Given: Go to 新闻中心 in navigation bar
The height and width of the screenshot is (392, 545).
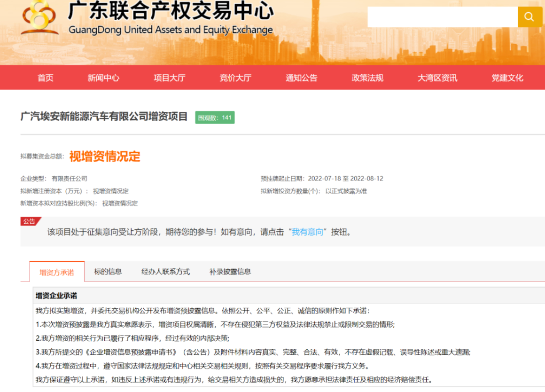Looking at the screenshot, I should point(103,78).
